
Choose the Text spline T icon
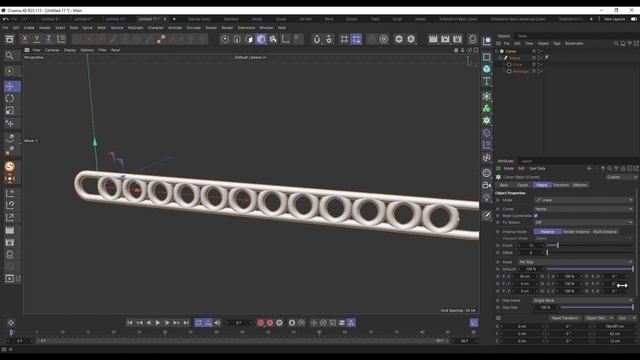pyautogui.click(x=487, y=81)
